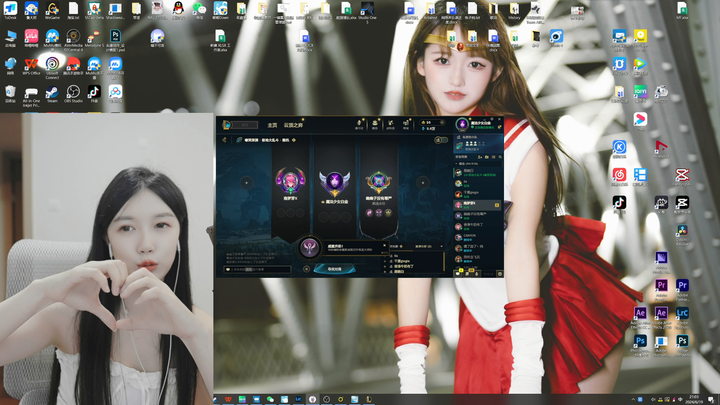Expand the invite list dropdown arrow

(x=441, y=247)
